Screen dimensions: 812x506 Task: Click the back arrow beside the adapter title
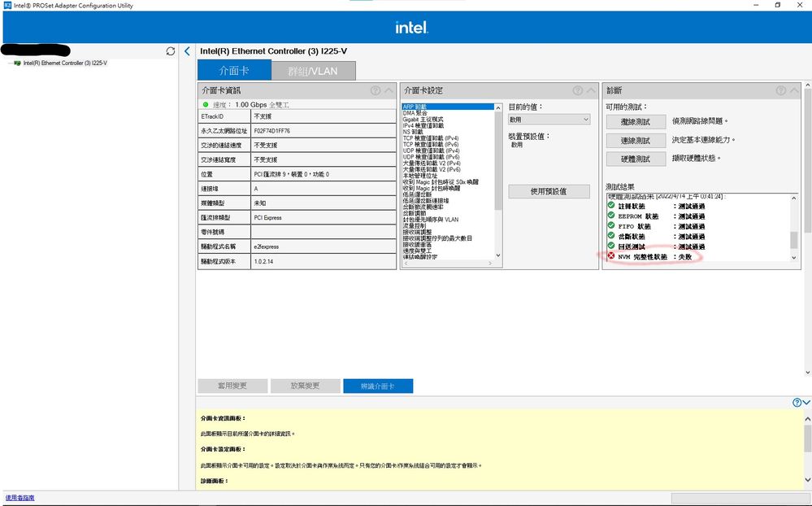(x=187, y=50)
